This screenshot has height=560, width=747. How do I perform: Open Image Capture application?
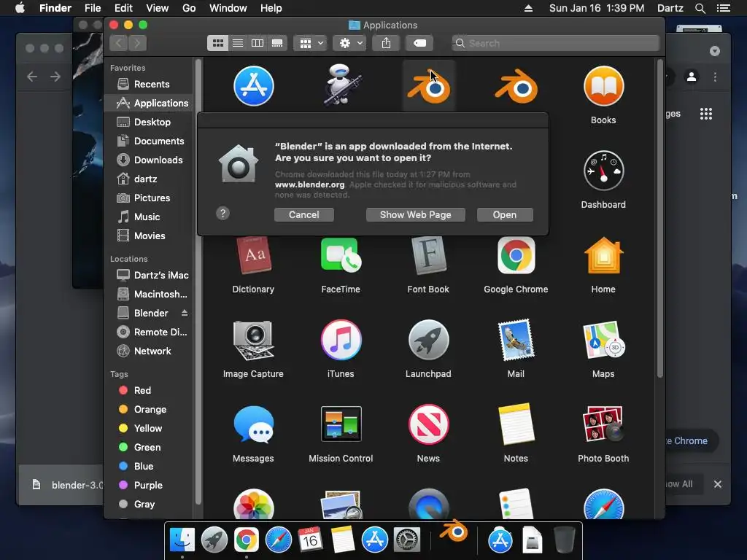pos(253,340)
